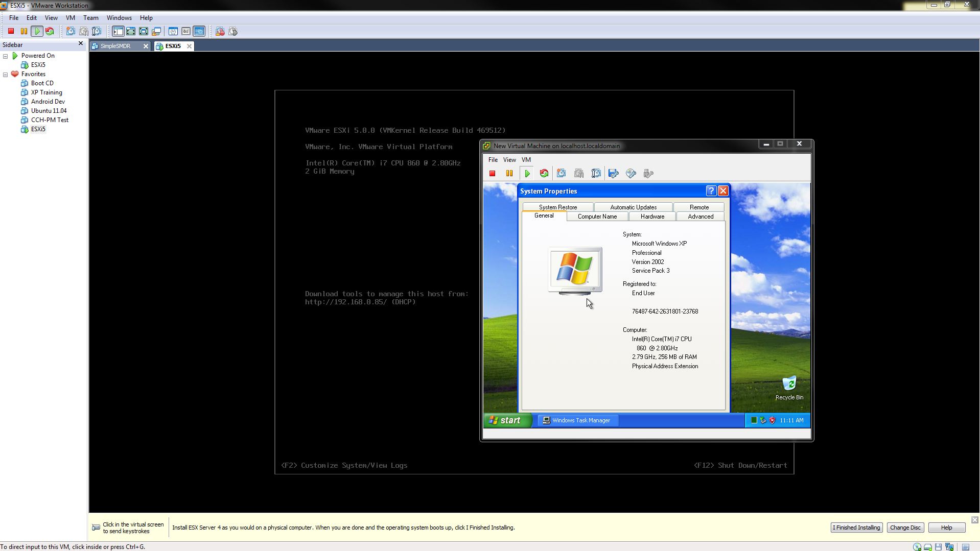This screenshot has width=980, height=551.
Task: Click the Reset icon in Workstation toolbar
Action: pyautogui.click(x=50, y=32)
